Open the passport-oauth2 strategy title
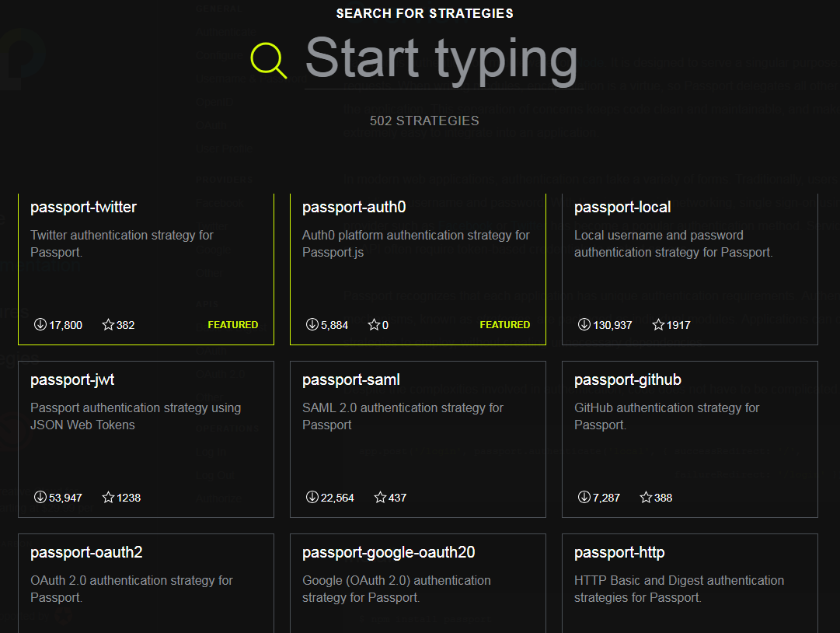Screen dimensions: 840x633 coord(86,552)
